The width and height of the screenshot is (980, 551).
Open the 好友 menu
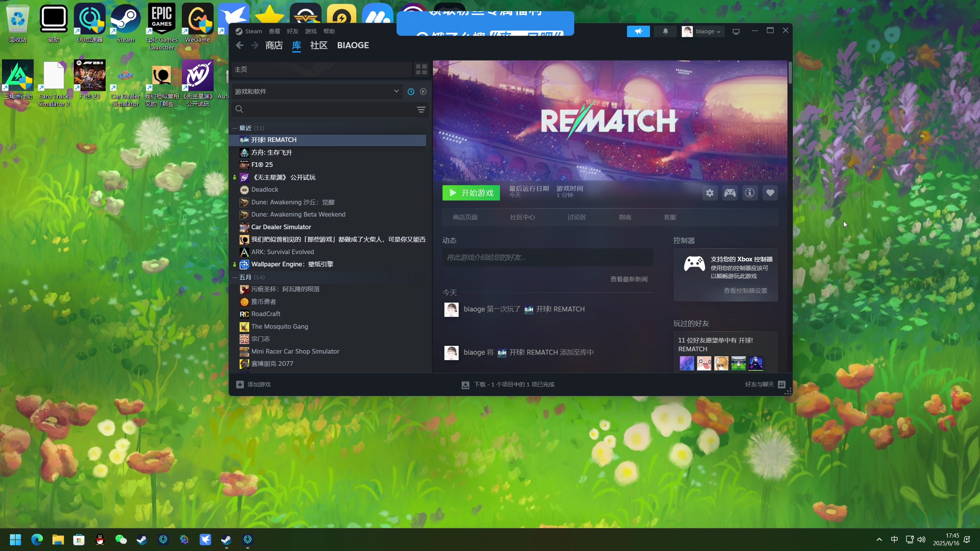tap(292, 31)
